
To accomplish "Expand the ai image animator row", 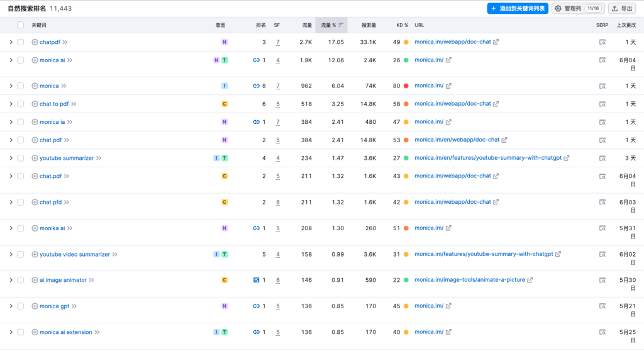I will [11, 280].
